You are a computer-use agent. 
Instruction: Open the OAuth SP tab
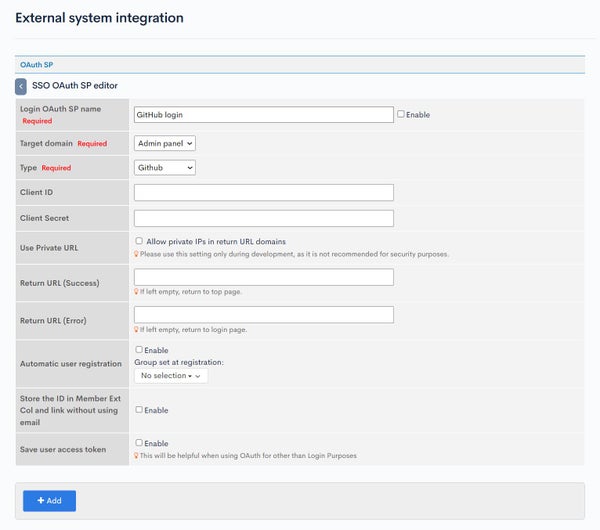(x=37, y=65)
